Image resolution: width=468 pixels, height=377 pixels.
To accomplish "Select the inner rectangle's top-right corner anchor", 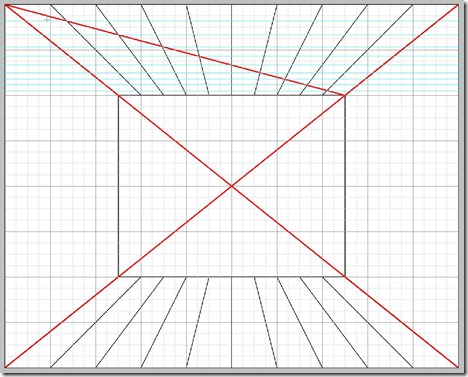I will (x=345, y=96).
